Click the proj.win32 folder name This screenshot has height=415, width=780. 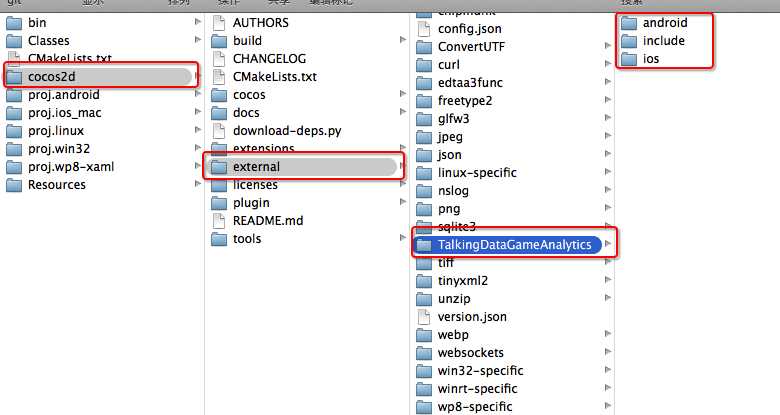(59, 149)
